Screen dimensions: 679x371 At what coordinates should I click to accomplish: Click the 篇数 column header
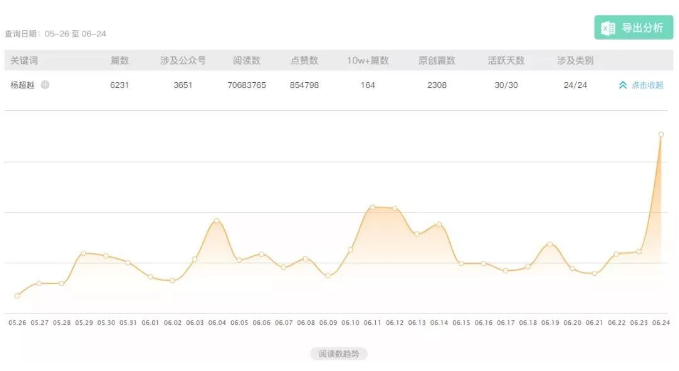pos(120,61)
